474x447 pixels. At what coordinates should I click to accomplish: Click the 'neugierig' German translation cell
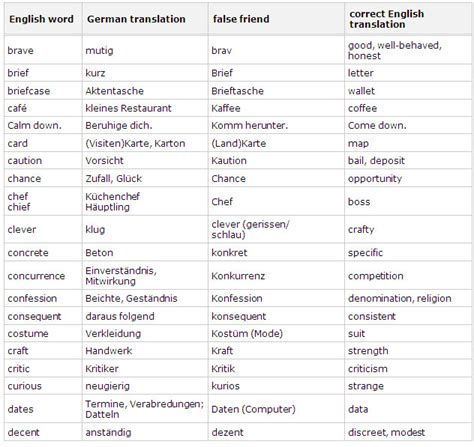pyautogui.click(x=107, y=386)
